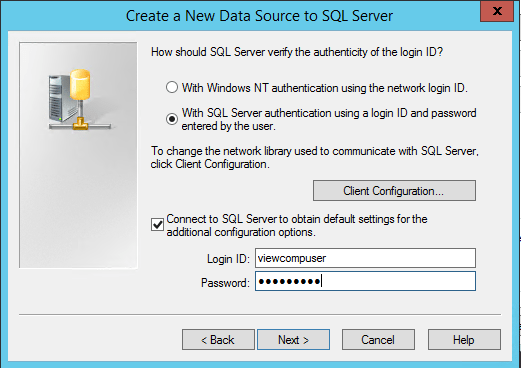Click into the Login ID field
This screenshot has width=521, height=368.
pos(365,258)
